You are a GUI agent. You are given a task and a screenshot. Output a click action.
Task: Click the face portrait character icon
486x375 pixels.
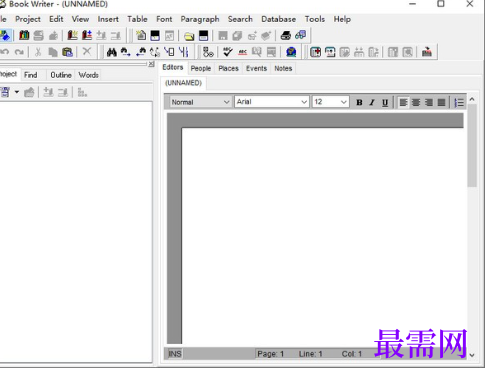(330, 52)
